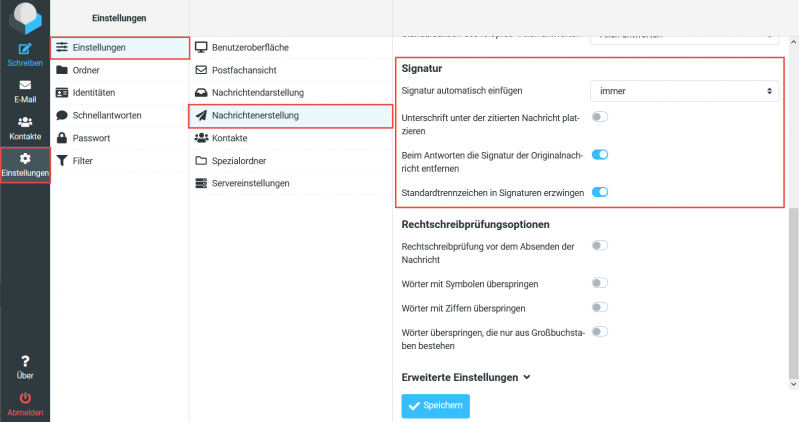Open the Ordner folder section

point(86,70)
